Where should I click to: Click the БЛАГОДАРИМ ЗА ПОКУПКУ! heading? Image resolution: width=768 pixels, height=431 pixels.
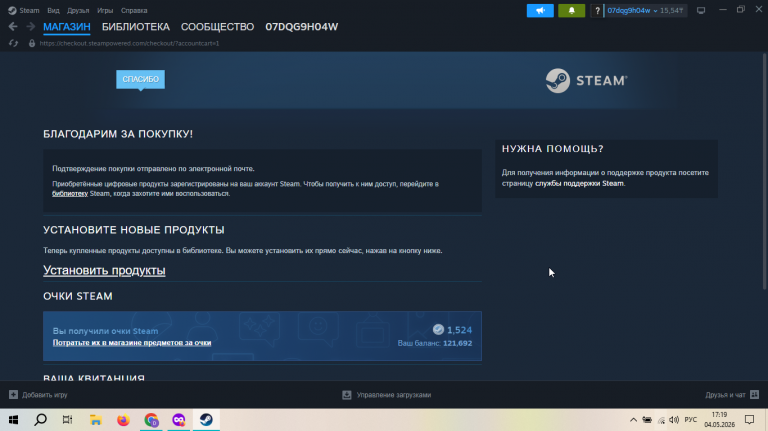(x=118, y=134)
